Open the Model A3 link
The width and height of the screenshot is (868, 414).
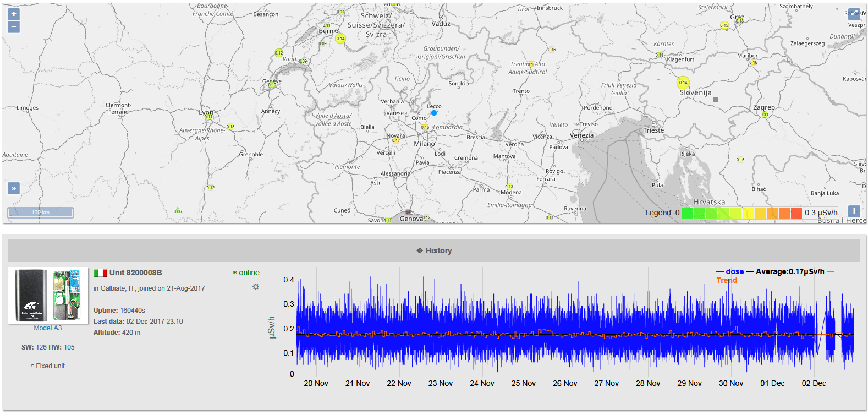tap(48, 328)
